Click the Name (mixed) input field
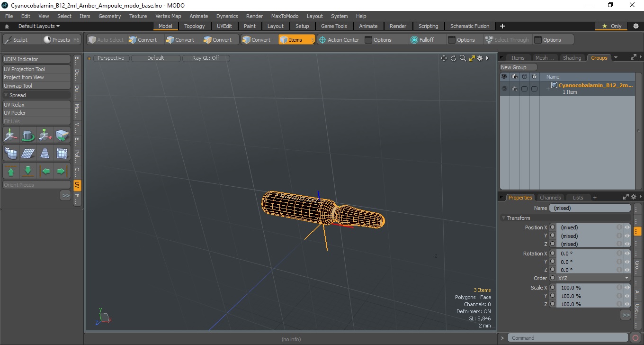Screen dimensions: 644x345 point(590,208)
